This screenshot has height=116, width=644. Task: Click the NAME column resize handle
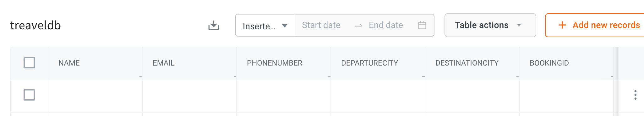tap(141, 76)
